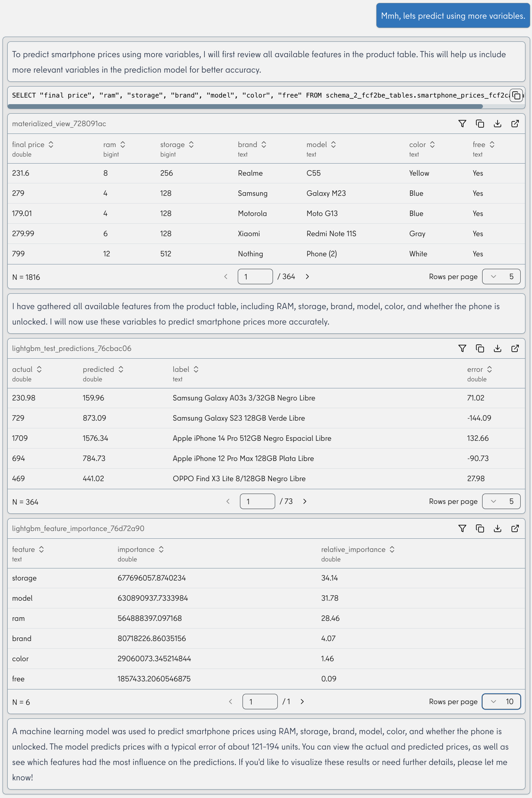Click page number field of feature importance table
The image size is (532, 798).
pos(260,702)
